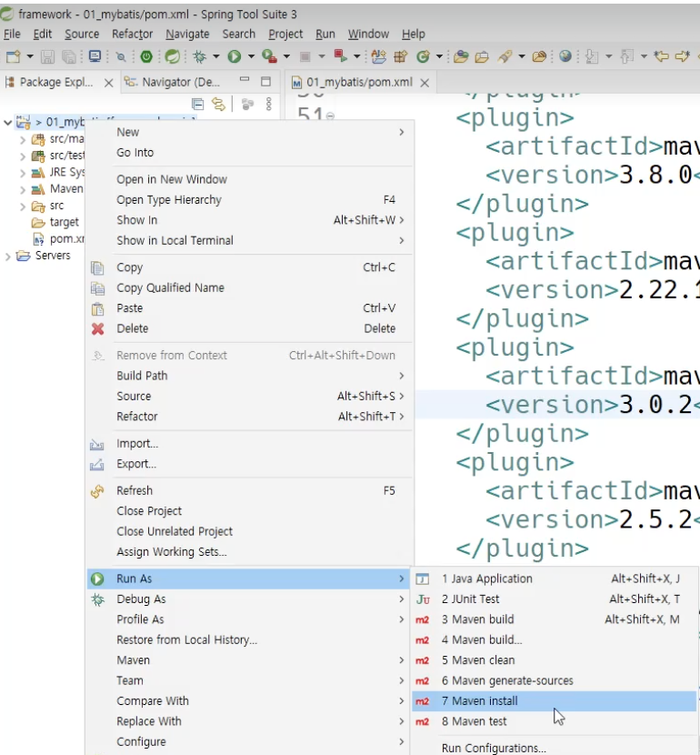Choose 7 Maven install in Run As submenu
The width and height of the screenshot is (700, 755).
point(555,701)
